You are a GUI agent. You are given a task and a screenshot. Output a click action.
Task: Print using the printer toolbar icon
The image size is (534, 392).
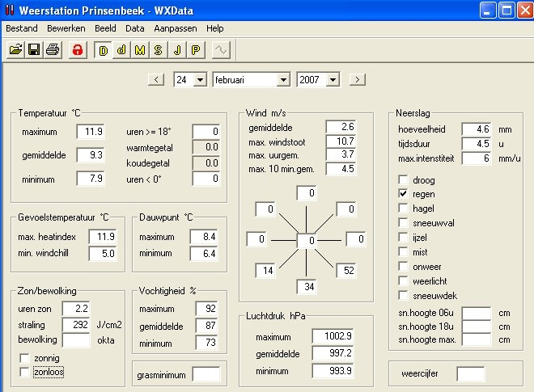(x=53, y=50)
